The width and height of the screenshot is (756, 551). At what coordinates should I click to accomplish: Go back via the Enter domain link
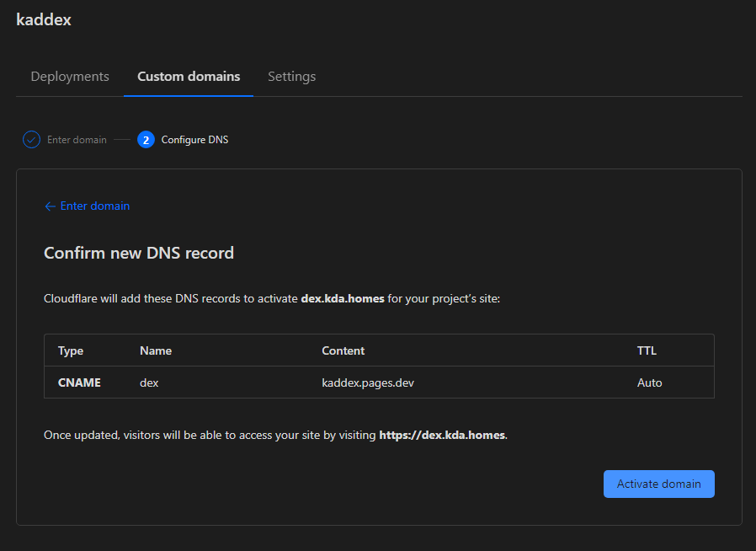point(88,206)
